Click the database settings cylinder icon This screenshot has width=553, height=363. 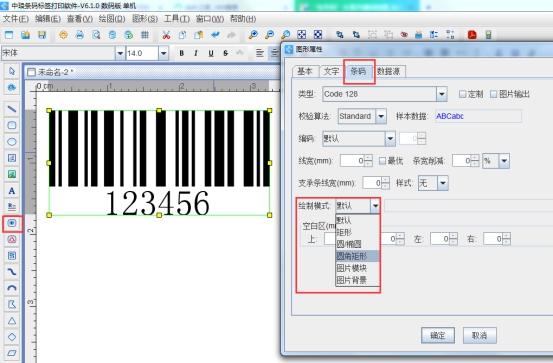point(112,35)
